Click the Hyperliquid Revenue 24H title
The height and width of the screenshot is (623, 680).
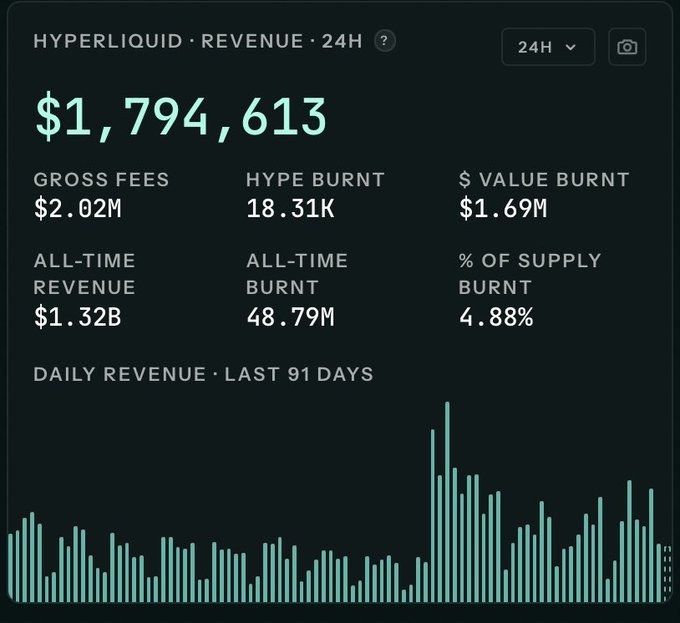[198, 42]
